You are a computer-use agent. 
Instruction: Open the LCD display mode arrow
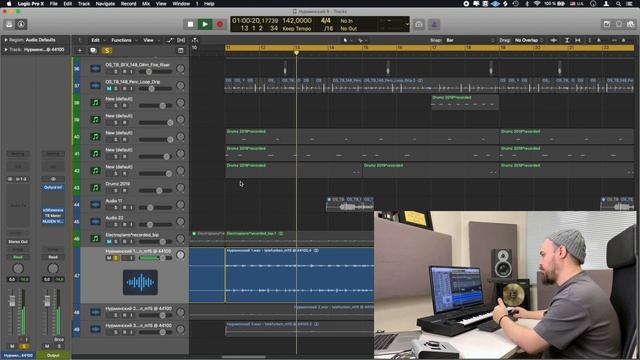407,24
